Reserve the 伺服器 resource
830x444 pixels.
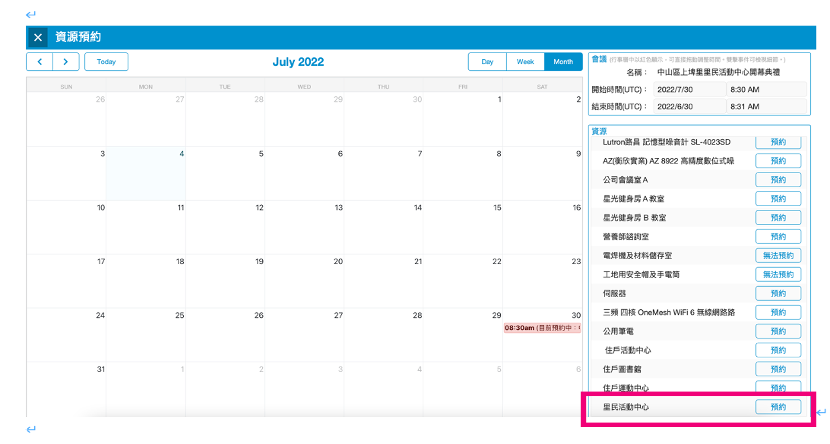[x=778, y=293]
